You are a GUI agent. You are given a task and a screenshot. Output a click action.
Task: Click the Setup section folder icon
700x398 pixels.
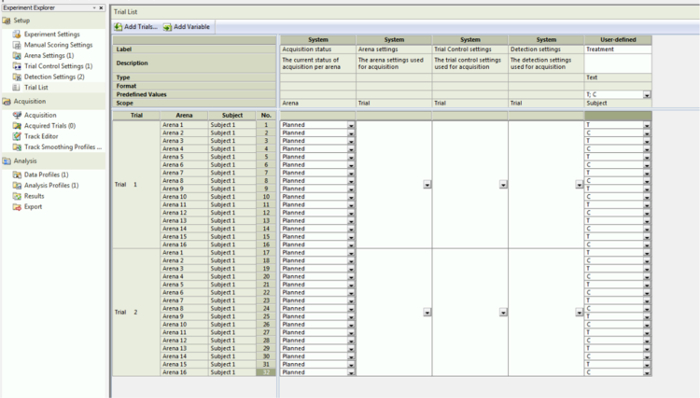coord(6,21)
